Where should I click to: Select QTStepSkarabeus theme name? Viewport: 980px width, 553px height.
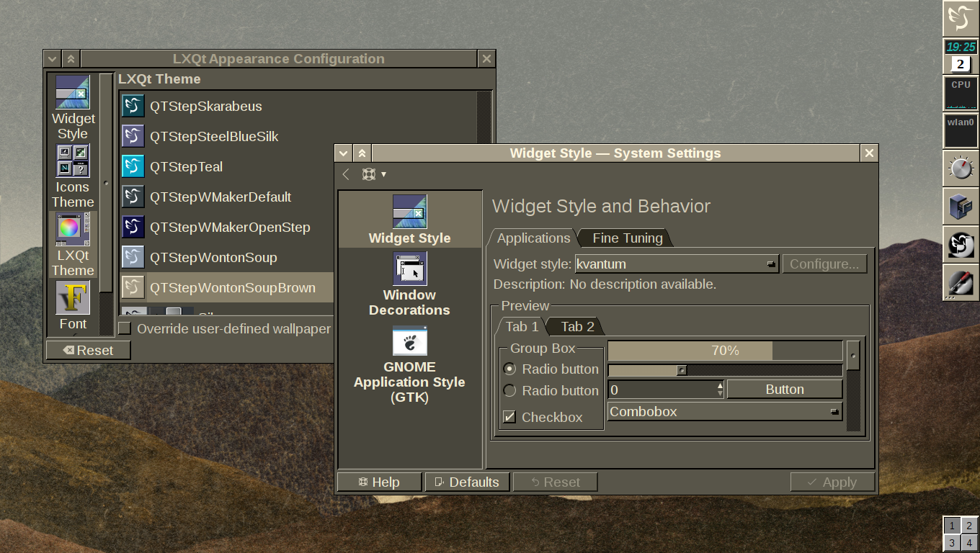[206, 106]
